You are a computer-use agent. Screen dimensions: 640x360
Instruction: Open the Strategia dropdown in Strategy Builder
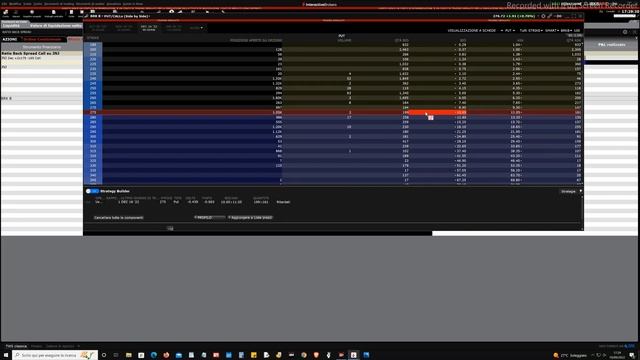(x=571, y=191)
